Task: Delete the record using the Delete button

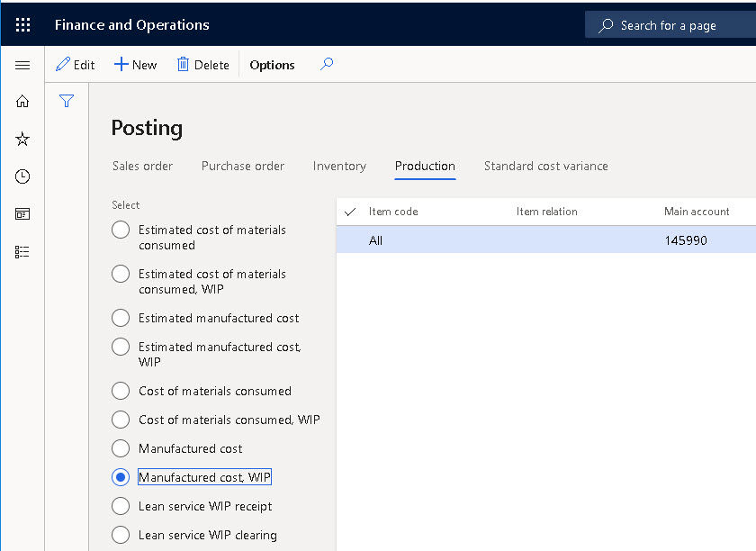Action: pos(202,64)
